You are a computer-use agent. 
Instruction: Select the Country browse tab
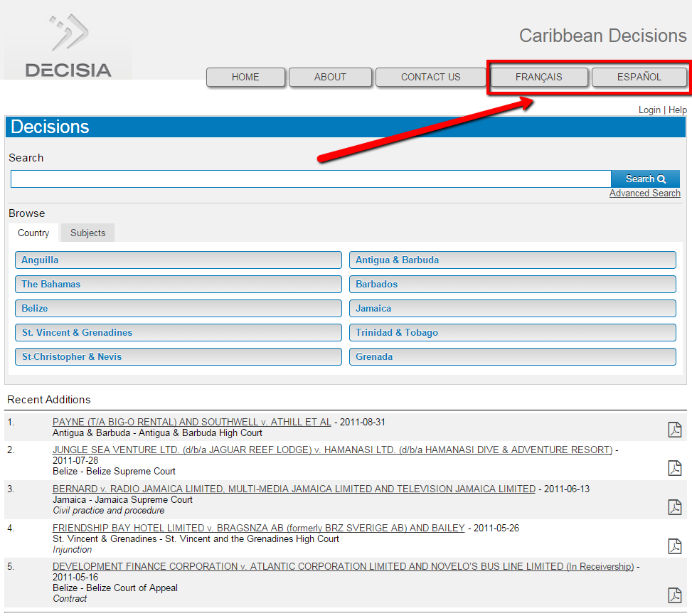coord(33,233)
